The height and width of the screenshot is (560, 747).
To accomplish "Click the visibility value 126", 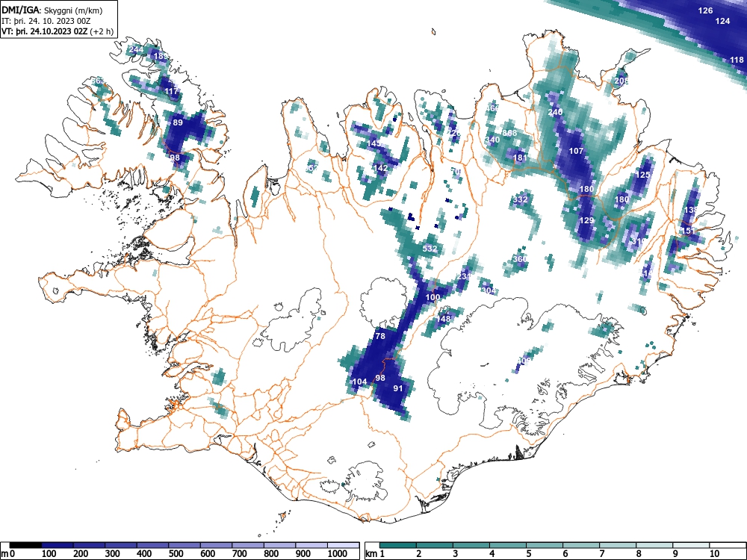I will tap(705, 10).
